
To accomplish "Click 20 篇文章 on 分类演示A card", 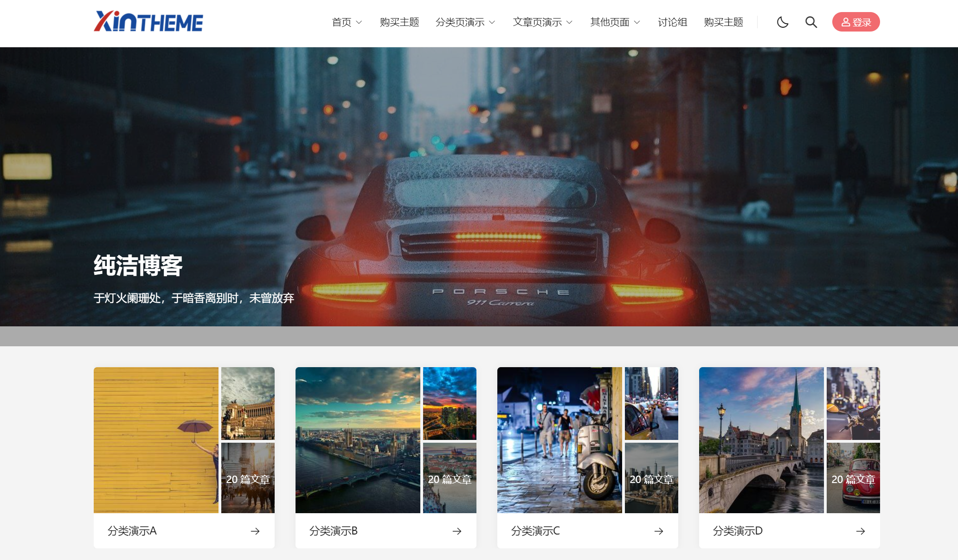I will coord(248,479).
